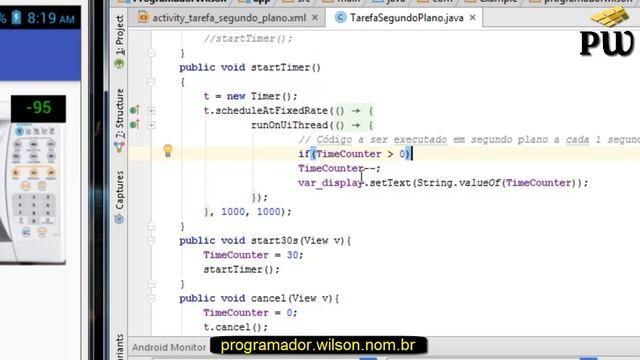Expand the folded lambda at scheduleAtFixedRate

coord(151,111)
